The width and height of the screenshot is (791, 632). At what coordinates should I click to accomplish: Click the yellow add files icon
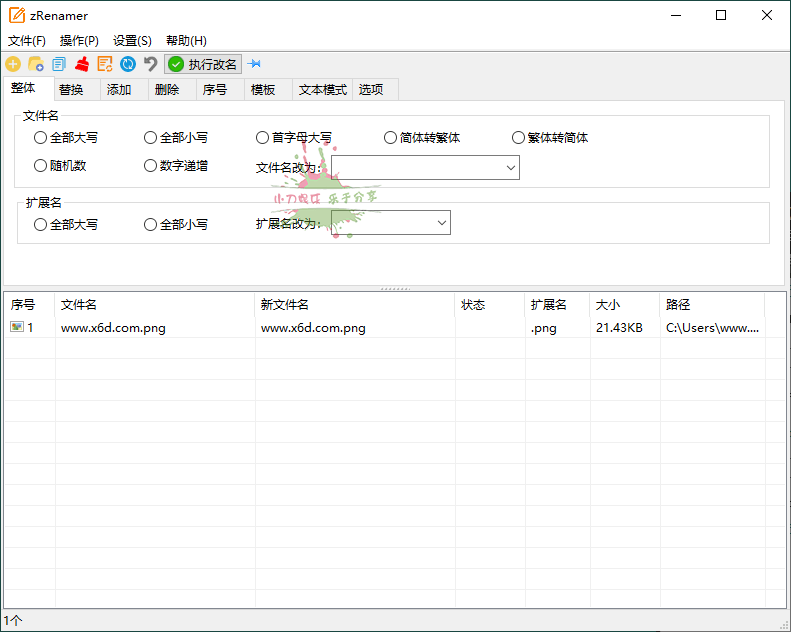pyautogui.click(x=13, y=64)
